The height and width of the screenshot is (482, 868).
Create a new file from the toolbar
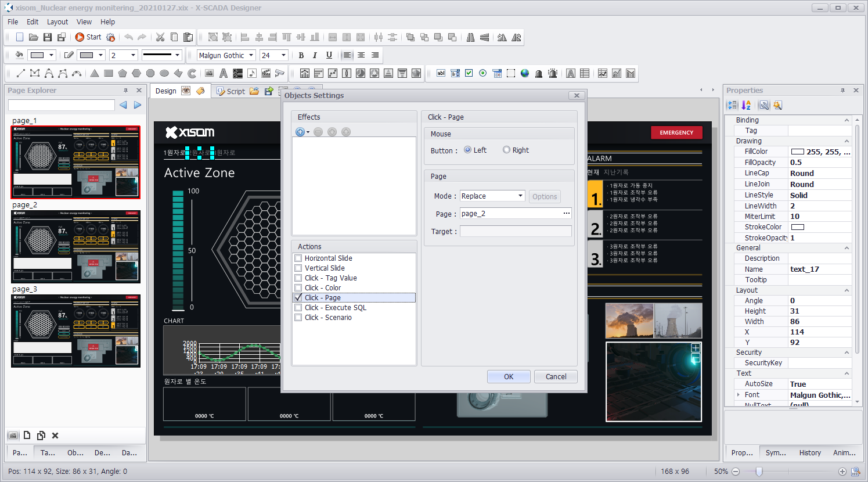(20, 37)
